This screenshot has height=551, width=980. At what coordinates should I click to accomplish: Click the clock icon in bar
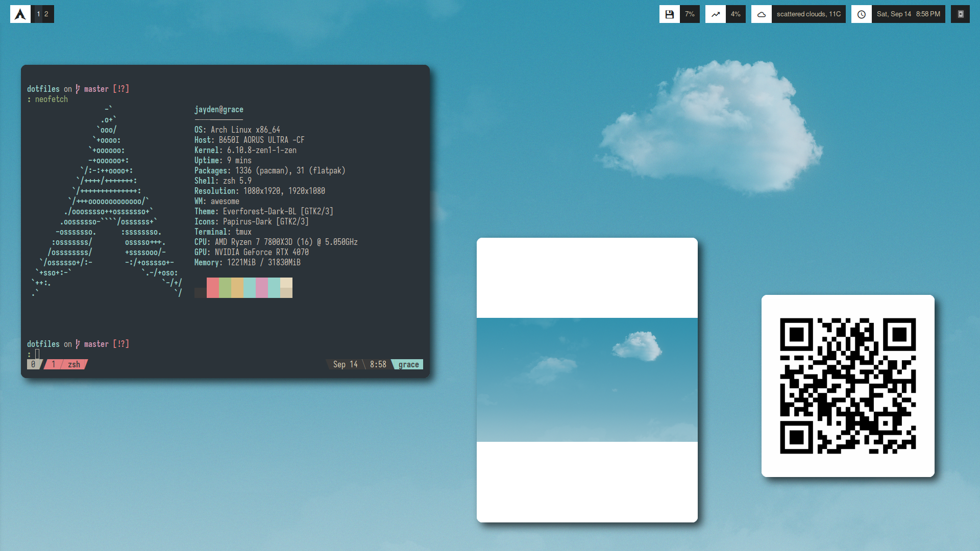[x=861, y=14]
